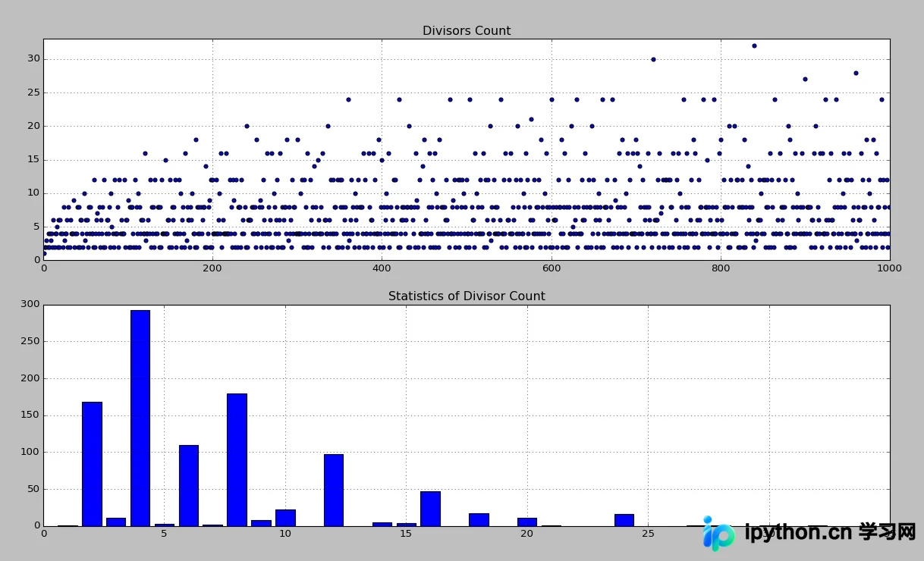Click the '30' y-axis label of scatter plot
Screen dimensions: 924x561
tap(33, 59)
